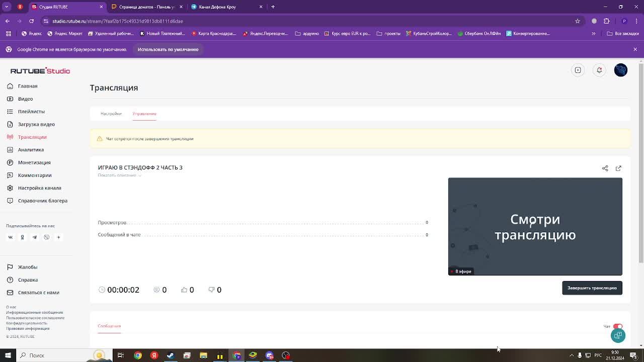
Task: Expand Показать описание under stream title
Action: click(119, 175)
